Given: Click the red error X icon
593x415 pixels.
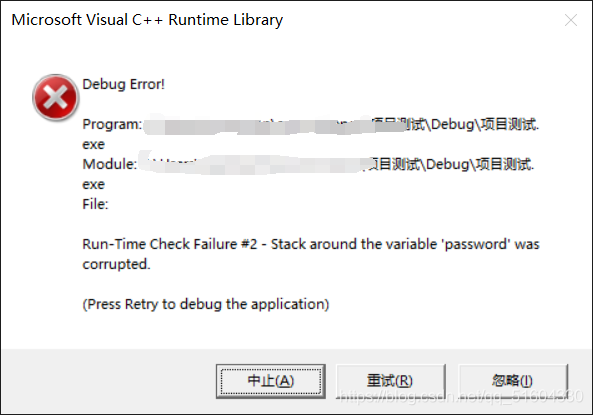Looking at the screenshot, I should pyautogui.click(x=56, y=98).
